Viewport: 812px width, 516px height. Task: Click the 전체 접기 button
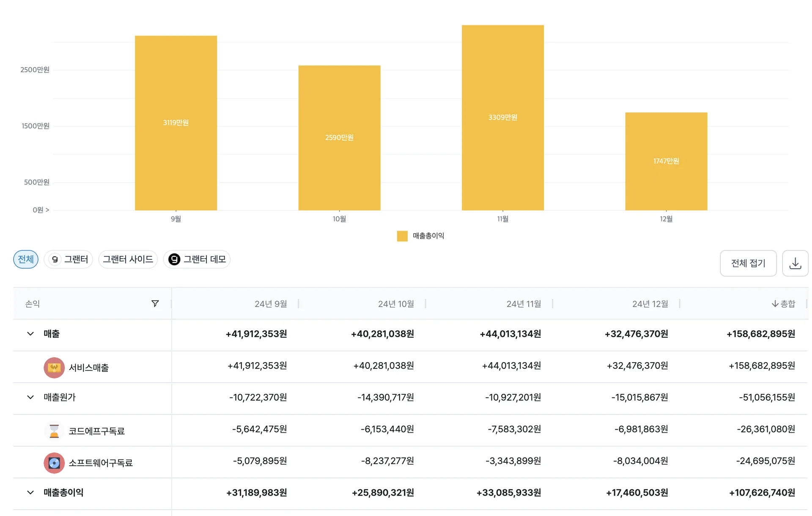[x=748, y=263]
